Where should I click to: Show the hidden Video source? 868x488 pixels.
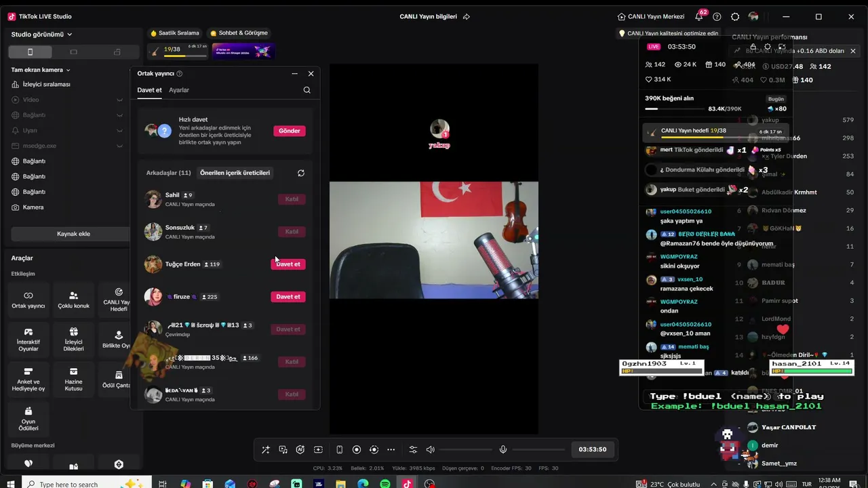(119, 100)
